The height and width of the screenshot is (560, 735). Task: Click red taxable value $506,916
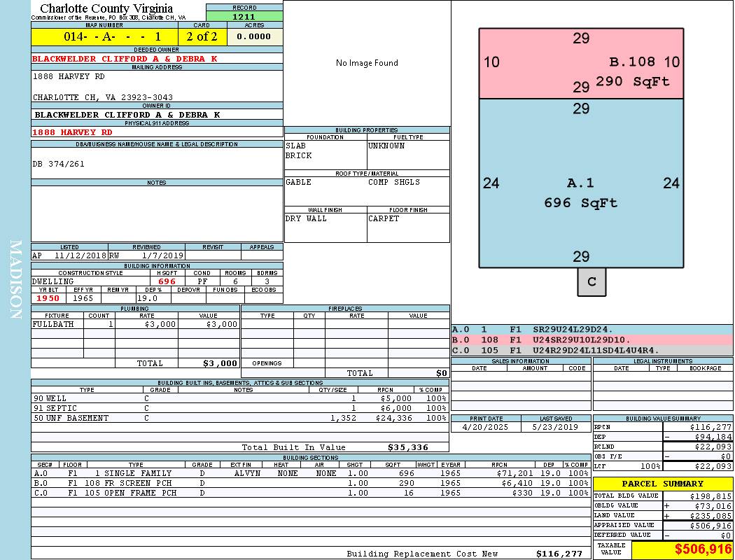pyautogui.click(x=703, y=549)
